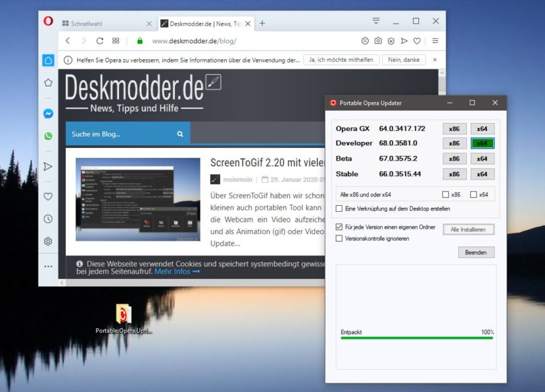Go forward in Opera browser
Screen dimensions: 545x392
tap(83, 41)
